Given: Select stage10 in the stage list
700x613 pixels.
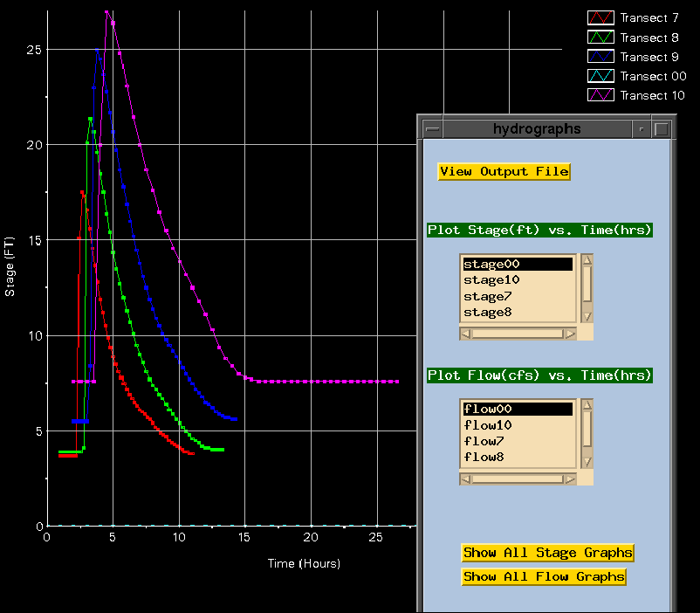Looking at the screenshot, I should pyautogui.click(x=518, y=280).
